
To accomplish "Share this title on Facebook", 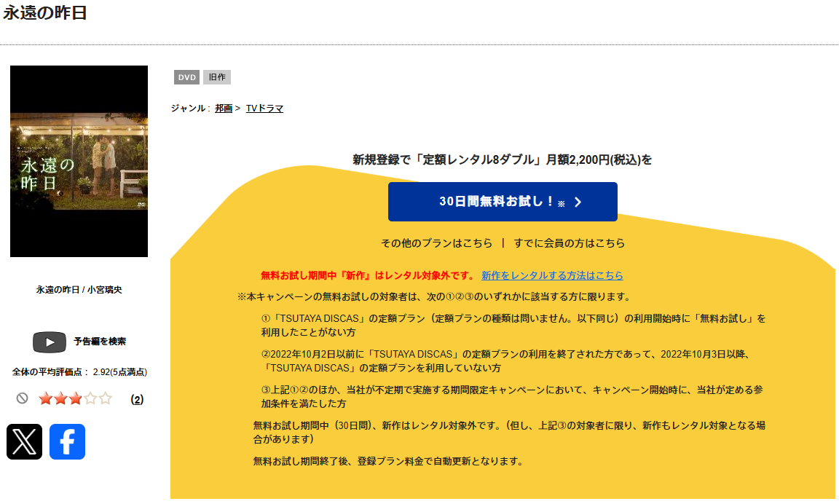I will click(68, 442).
